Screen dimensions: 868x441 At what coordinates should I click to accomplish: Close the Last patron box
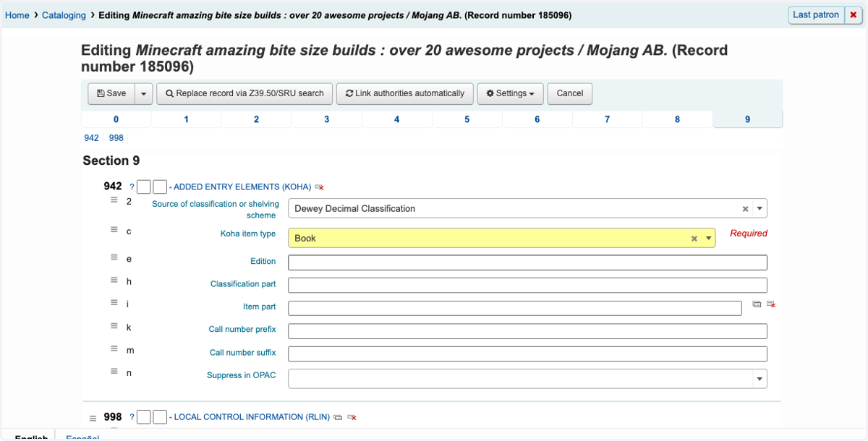853,15
